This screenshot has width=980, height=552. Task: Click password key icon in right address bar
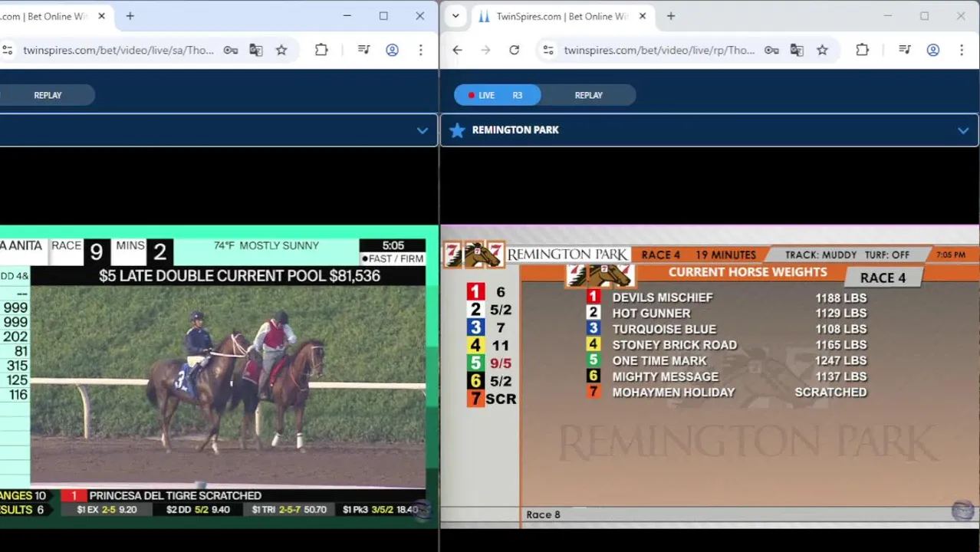[771, 51]
